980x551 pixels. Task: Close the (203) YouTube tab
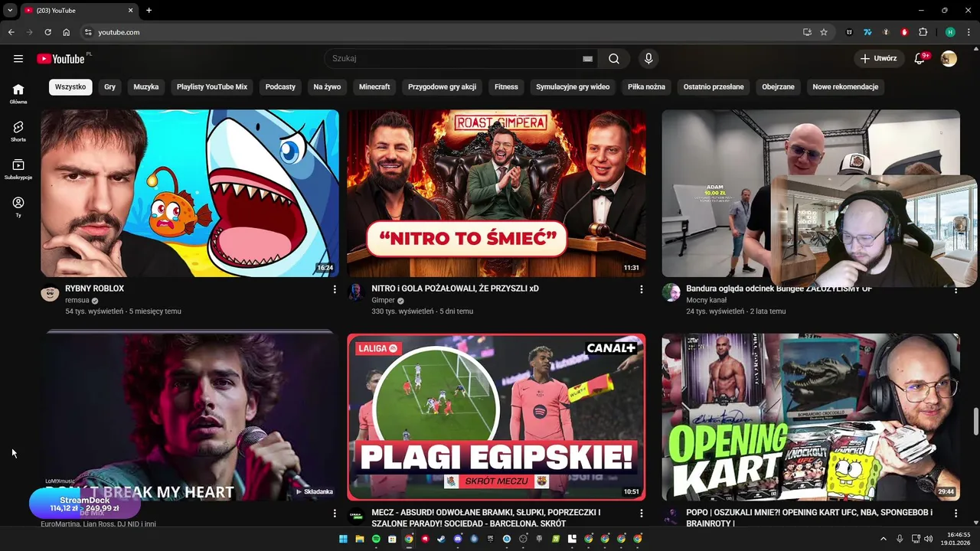tap(130, 11)
